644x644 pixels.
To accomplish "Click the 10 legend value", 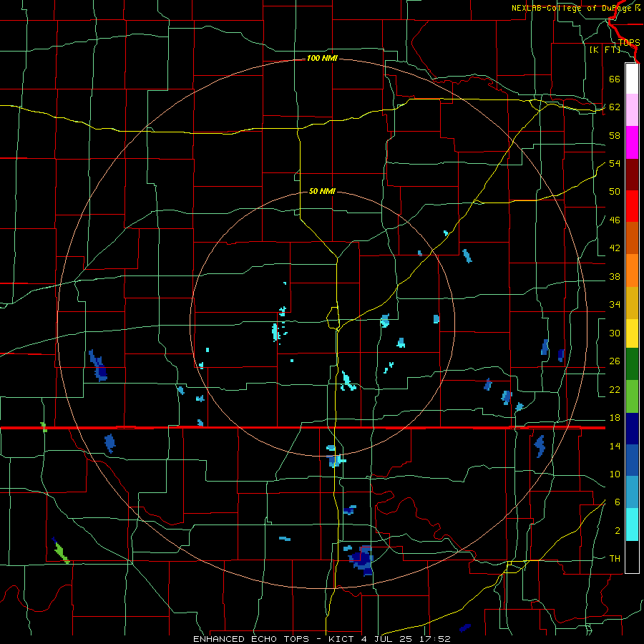I will pos(615,474).
